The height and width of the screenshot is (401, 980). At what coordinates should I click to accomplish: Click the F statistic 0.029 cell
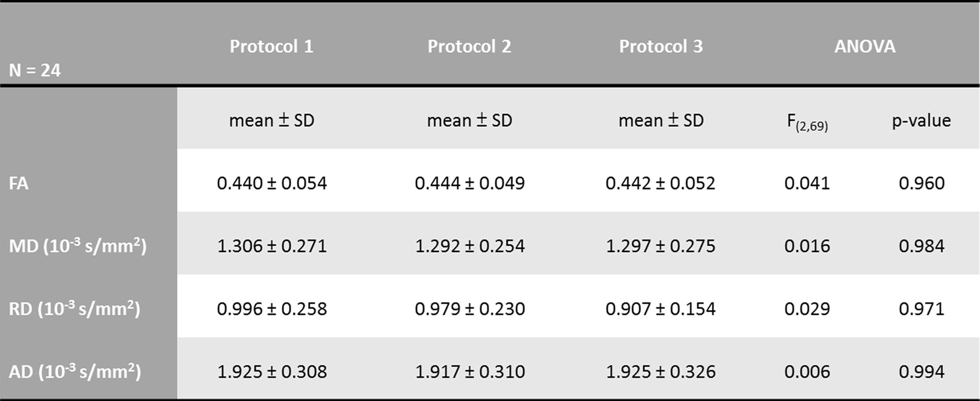click(x=807, y=309)
